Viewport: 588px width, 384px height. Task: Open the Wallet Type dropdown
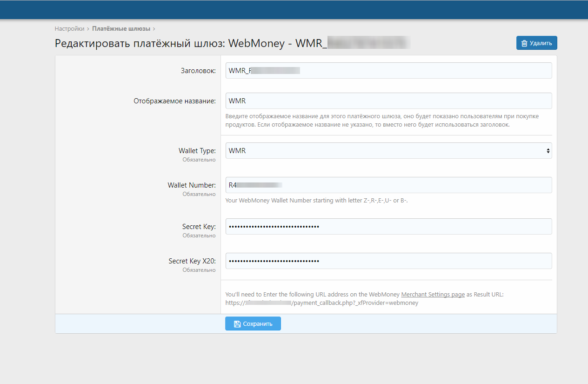(x=388, y=151)
